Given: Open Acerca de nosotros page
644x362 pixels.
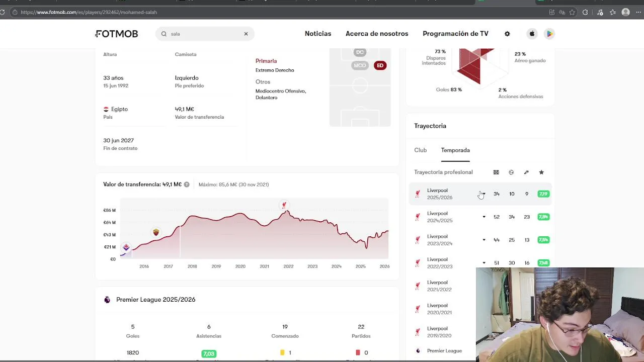Looking at the screenshot, I should (377, 34).
